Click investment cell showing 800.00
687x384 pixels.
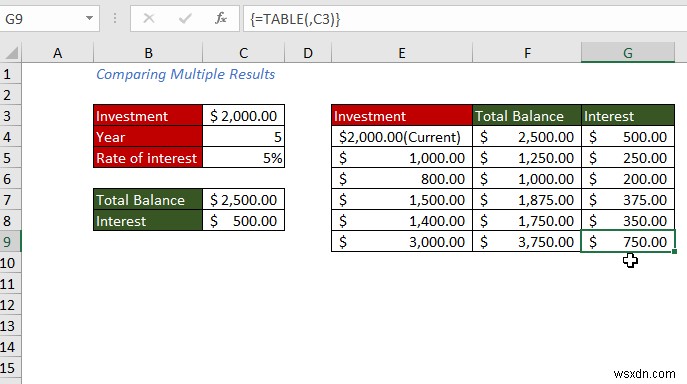tap(402, 179)
